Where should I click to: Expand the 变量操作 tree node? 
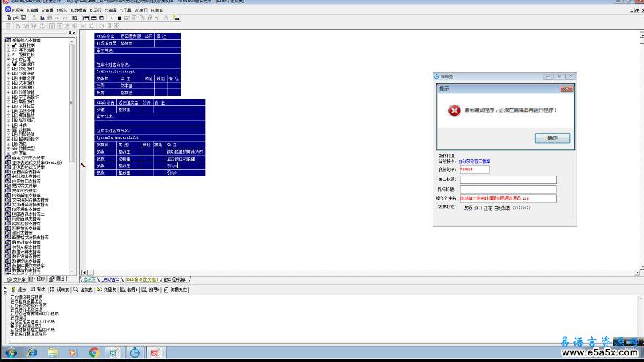(8, 64)
